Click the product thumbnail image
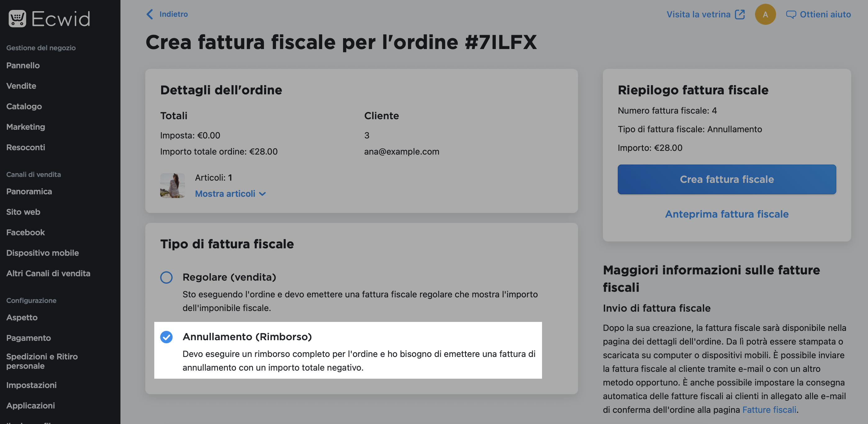The image size is (868, 424). click(173, 186)
